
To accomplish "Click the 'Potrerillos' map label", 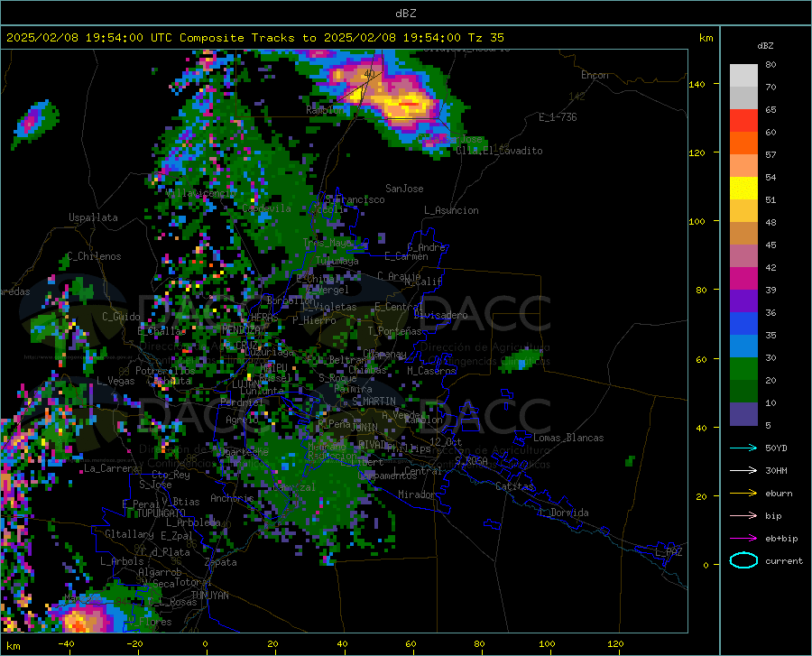I will coord(165,371).
